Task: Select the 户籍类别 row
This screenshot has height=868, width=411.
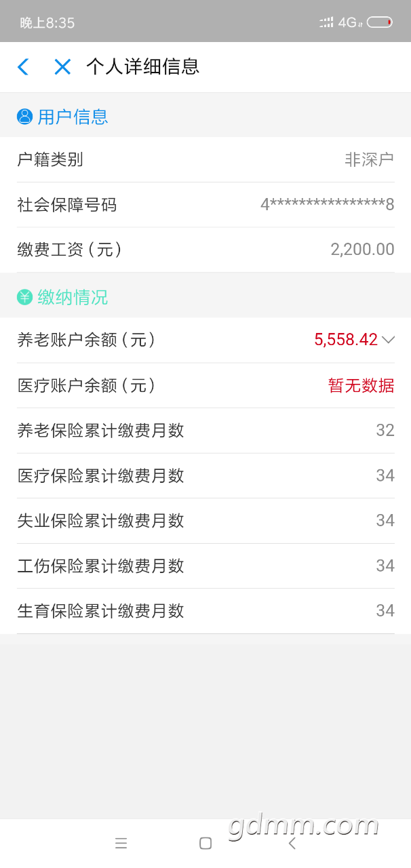Action: tap(206, 159)
